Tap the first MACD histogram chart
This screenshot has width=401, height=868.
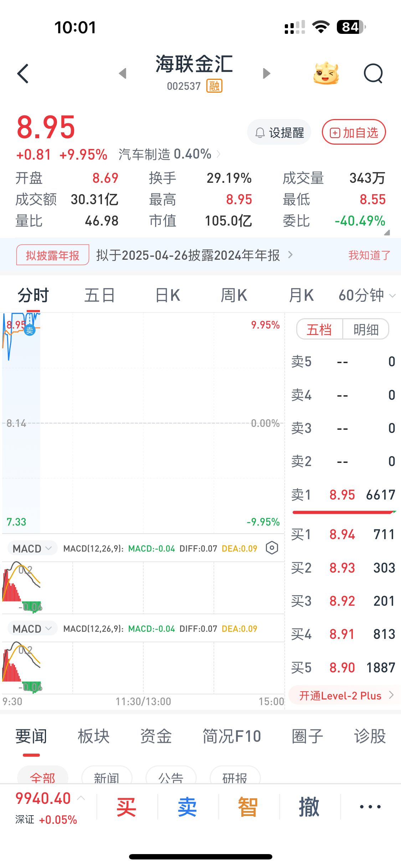tap(143, 588)
